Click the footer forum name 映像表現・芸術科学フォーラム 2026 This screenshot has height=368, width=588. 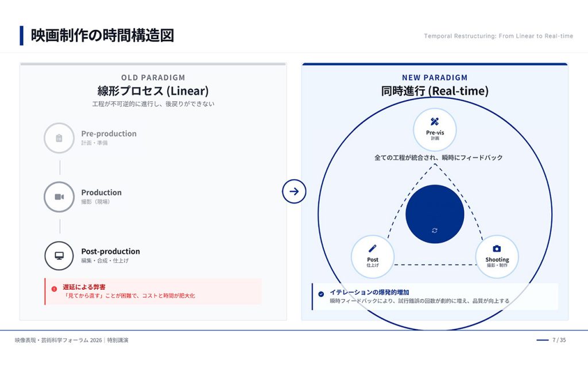pos(59,340)
